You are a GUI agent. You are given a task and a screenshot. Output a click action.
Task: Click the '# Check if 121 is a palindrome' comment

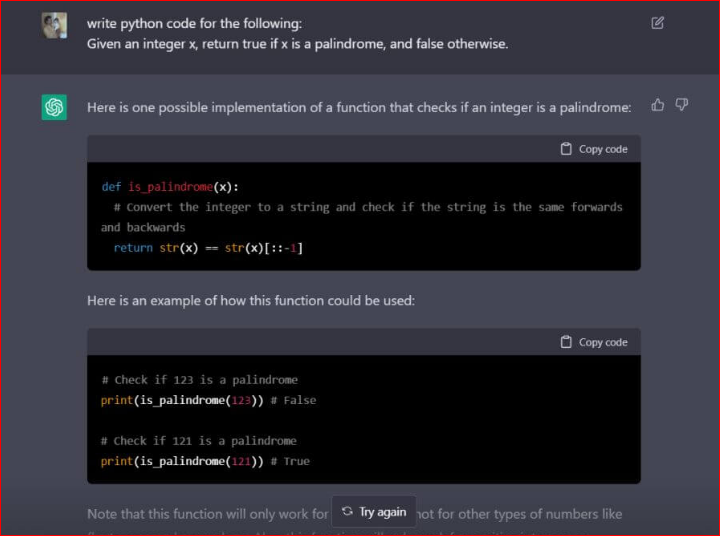coord(199,441)
